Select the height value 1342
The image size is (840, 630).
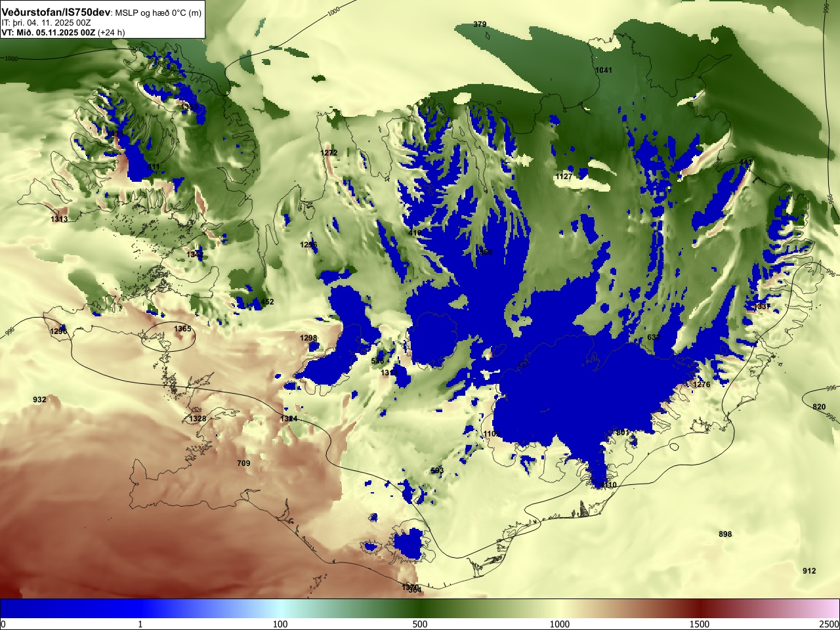[x=195, y=255]
